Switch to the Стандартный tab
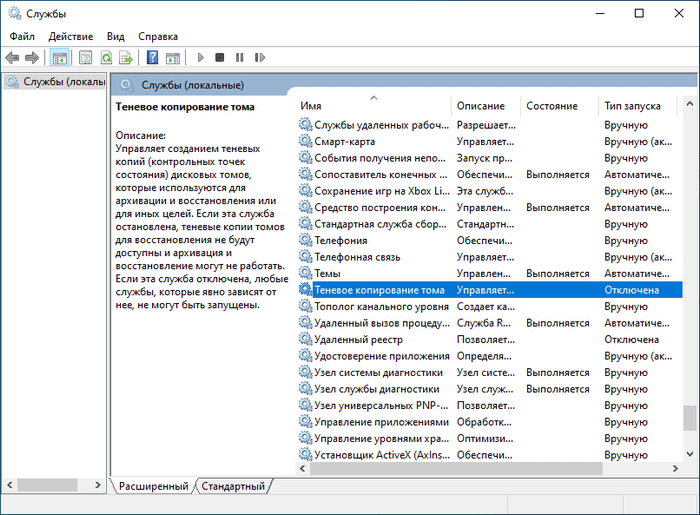The image size is (700, 515). pos(233,486)
